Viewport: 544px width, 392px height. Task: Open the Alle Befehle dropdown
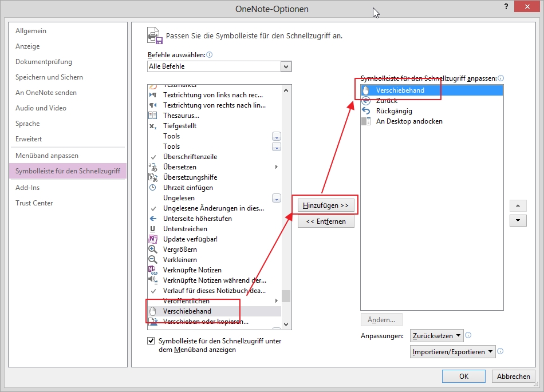[x=286, y=66]
